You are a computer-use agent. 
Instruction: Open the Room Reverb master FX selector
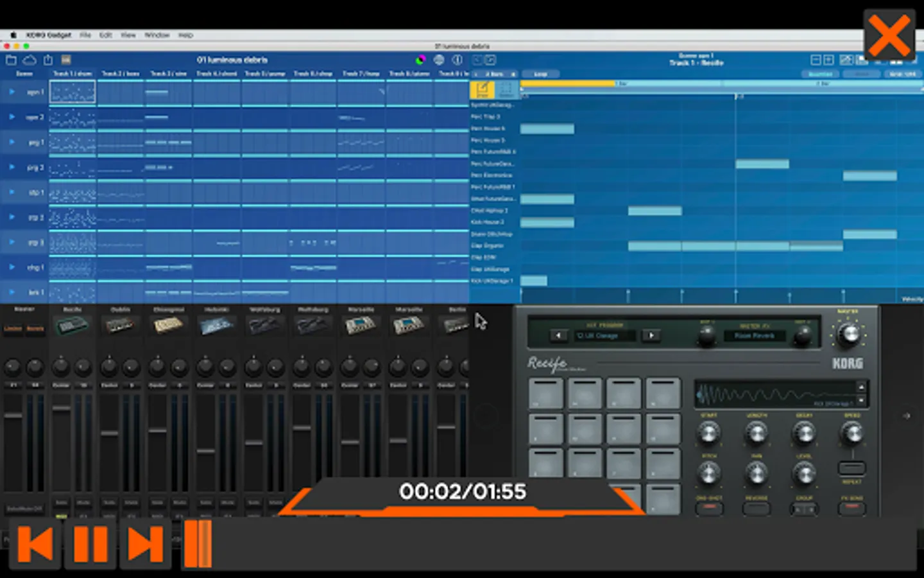(x=755, y=335)
